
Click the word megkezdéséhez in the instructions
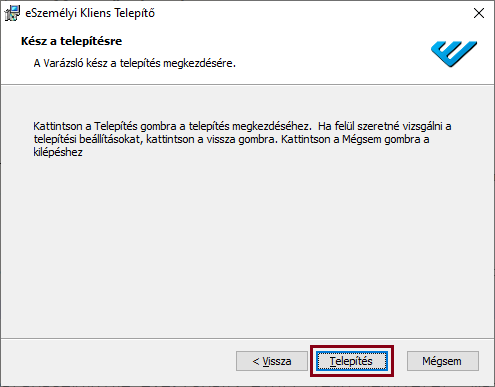(272, 126)
